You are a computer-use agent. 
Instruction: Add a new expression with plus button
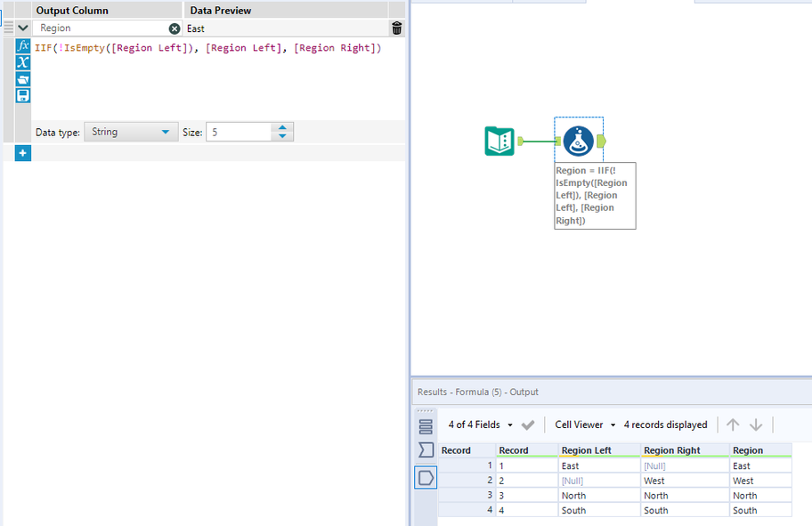click(x=23, y=153)
